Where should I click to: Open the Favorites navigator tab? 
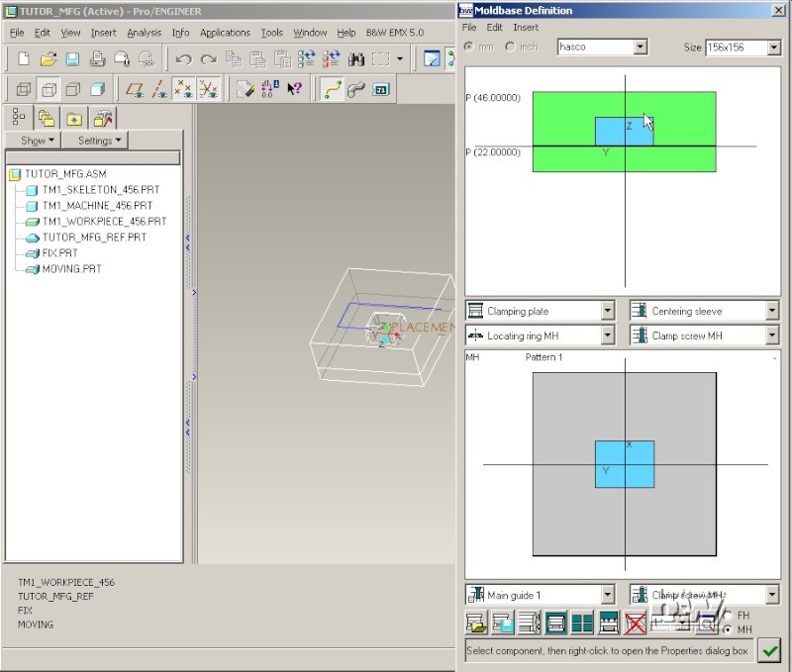tap(74, 119)
